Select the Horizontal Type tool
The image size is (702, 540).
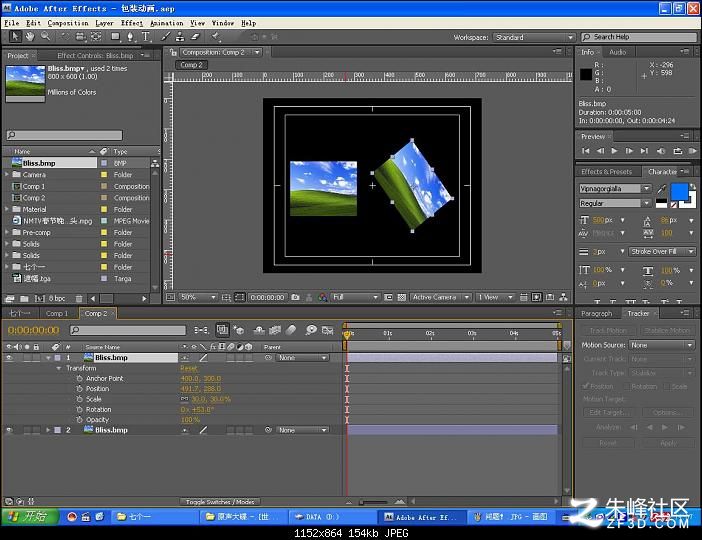tap(145, 37)
